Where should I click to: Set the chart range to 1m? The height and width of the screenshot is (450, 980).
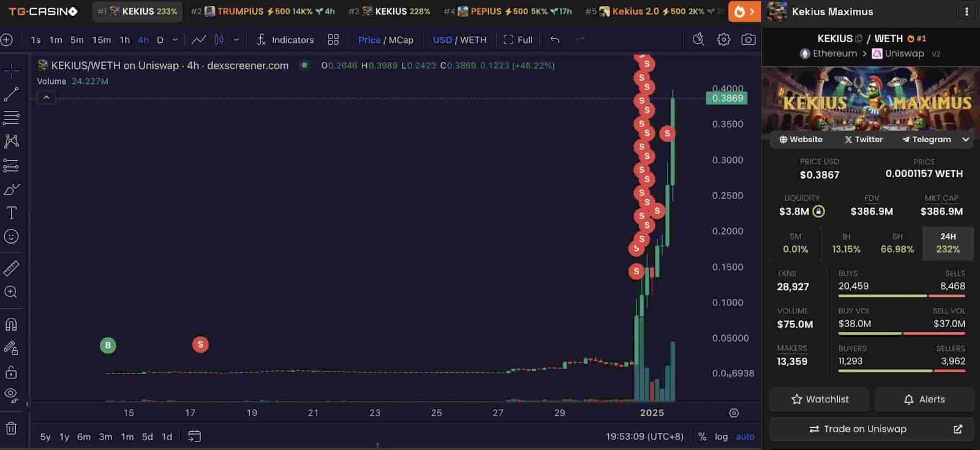(127, 437)
